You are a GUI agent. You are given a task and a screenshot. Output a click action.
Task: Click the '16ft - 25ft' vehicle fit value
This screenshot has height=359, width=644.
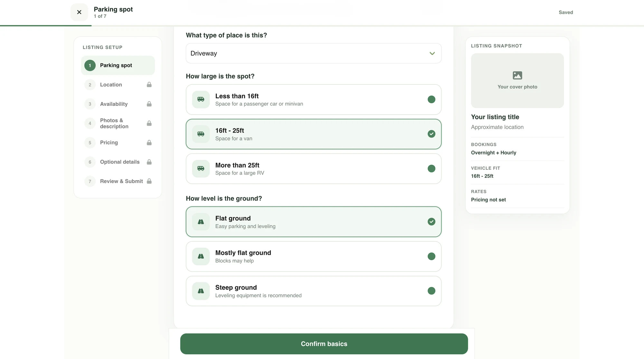(x=482, y=176)
